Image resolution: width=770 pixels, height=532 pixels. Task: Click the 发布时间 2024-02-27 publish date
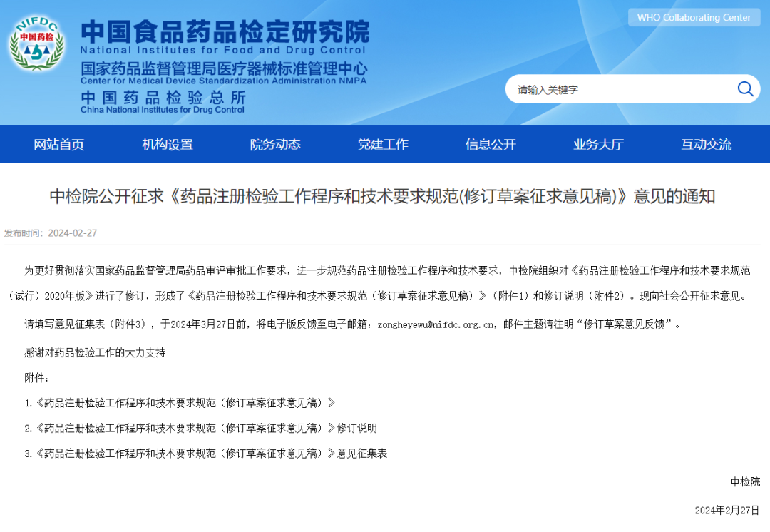click(x=51, y=233)
